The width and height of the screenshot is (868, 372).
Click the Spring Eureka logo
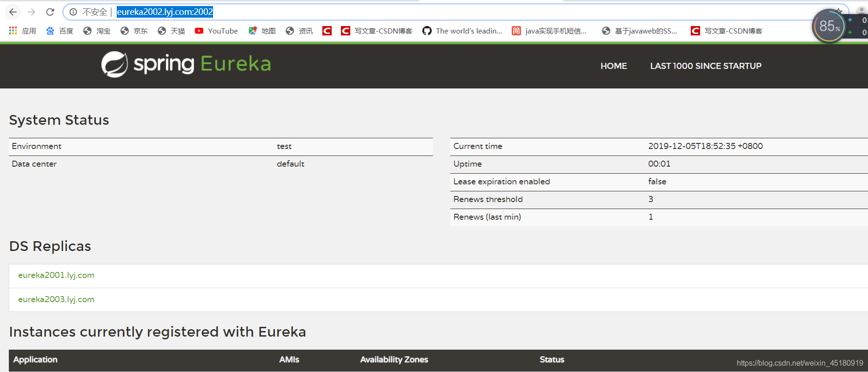click(x=186, y=64)
